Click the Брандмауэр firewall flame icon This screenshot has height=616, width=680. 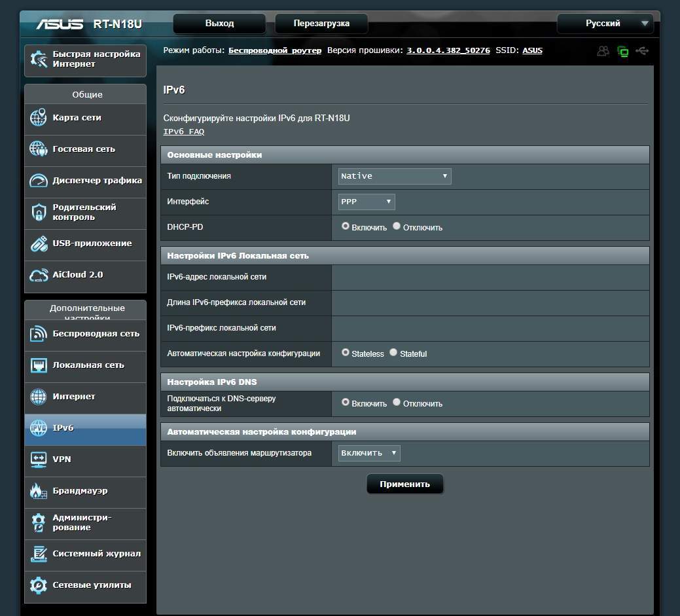pyautogui.click(x=38, y=490)
